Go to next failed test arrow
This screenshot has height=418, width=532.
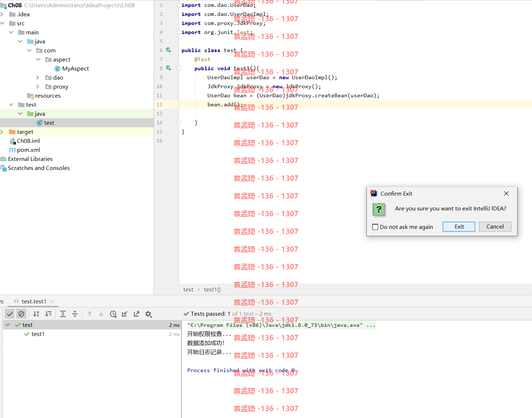[x=101, y=314]
